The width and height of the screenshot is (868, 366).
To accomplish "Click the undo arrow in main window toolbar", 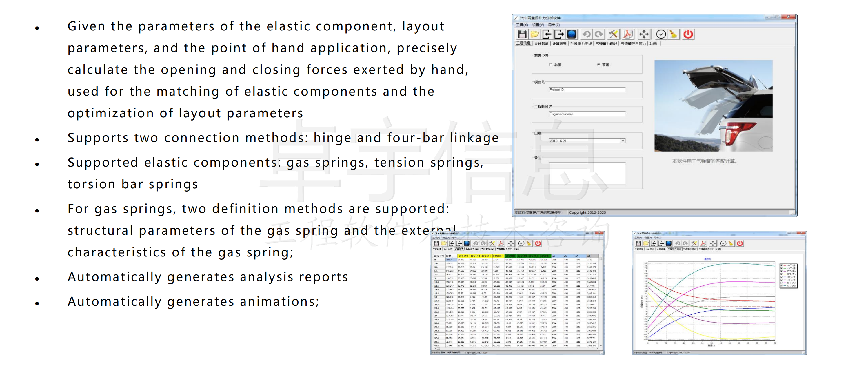I will pos(587,34).
